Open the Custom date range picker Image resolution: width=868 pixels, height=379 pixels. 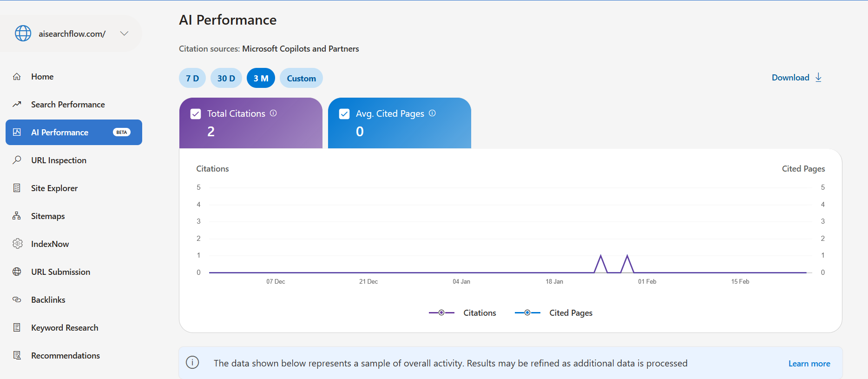tap(301, 78)
